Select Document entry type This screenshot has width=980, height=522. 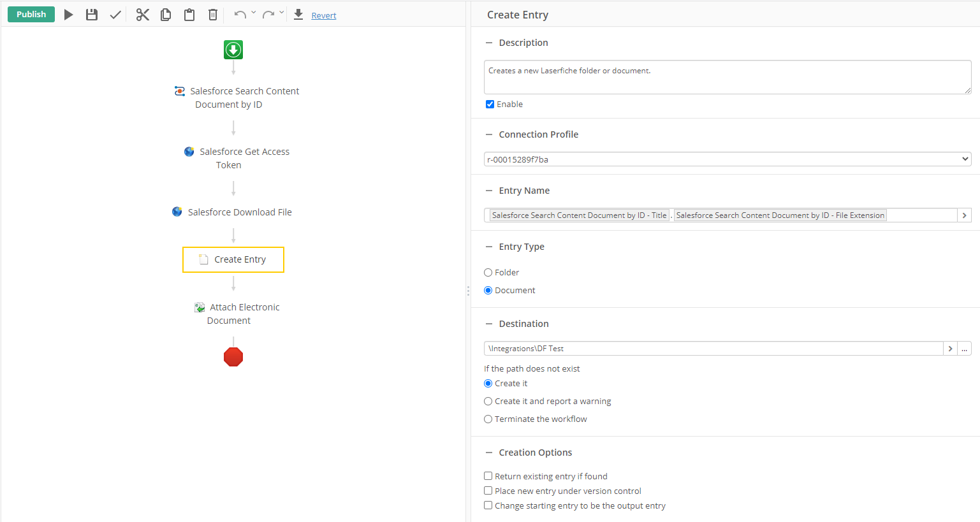pyautogui.click(x=488, y=291)
